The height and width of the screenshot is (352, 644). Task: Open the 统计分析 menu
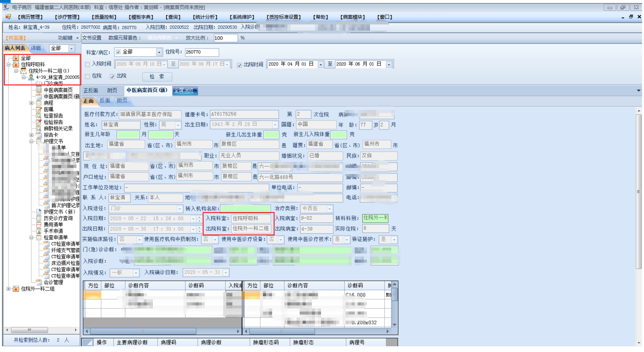click(205, 17)
